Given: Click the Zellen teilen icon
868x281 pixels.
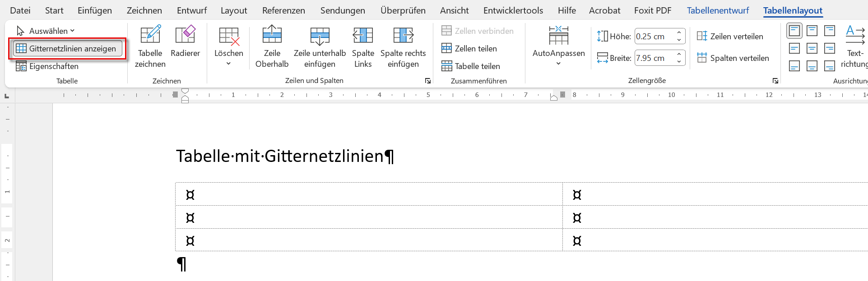Looking at the screenshot, I should [x=446, y=48].
